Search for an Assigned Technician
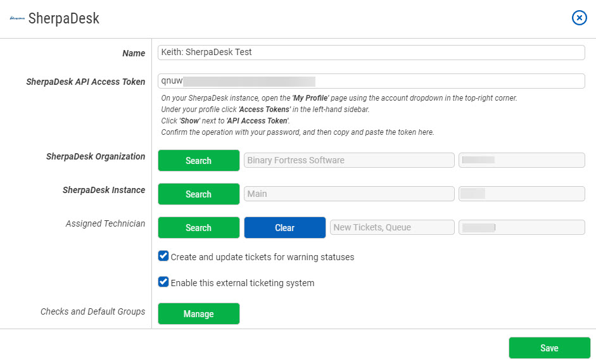 click(x=198, y=228)
